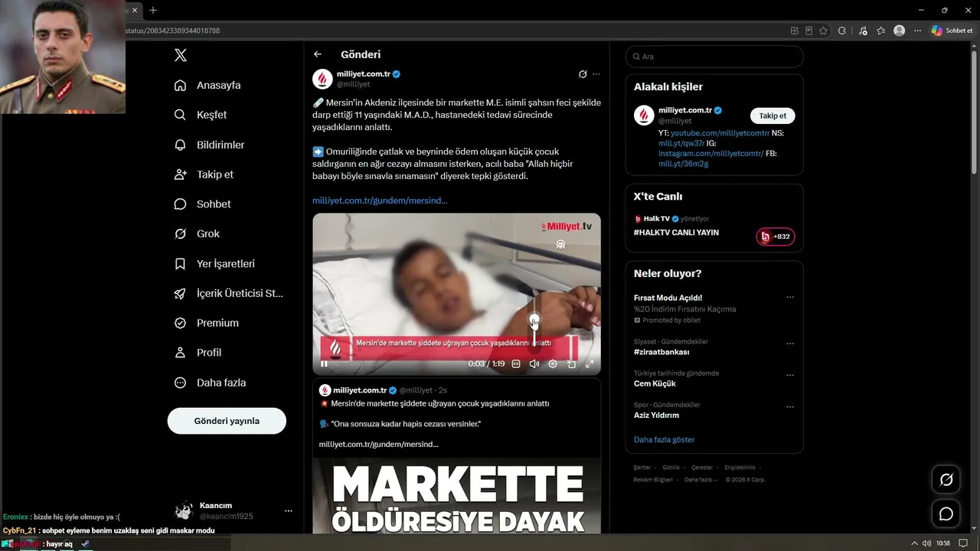Expand Daha fazla menu in sidebar
Screen dimensions: 980x551
click(210, 383)
